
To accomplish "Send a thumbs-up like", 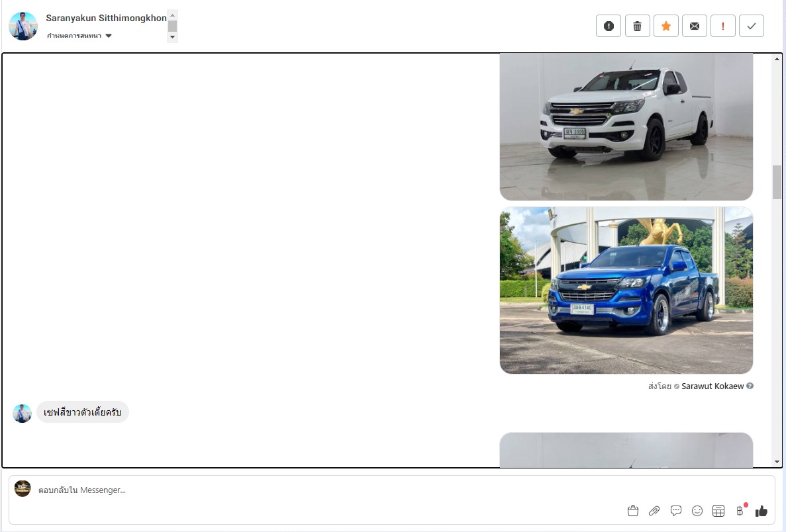I will pos(761,511).
